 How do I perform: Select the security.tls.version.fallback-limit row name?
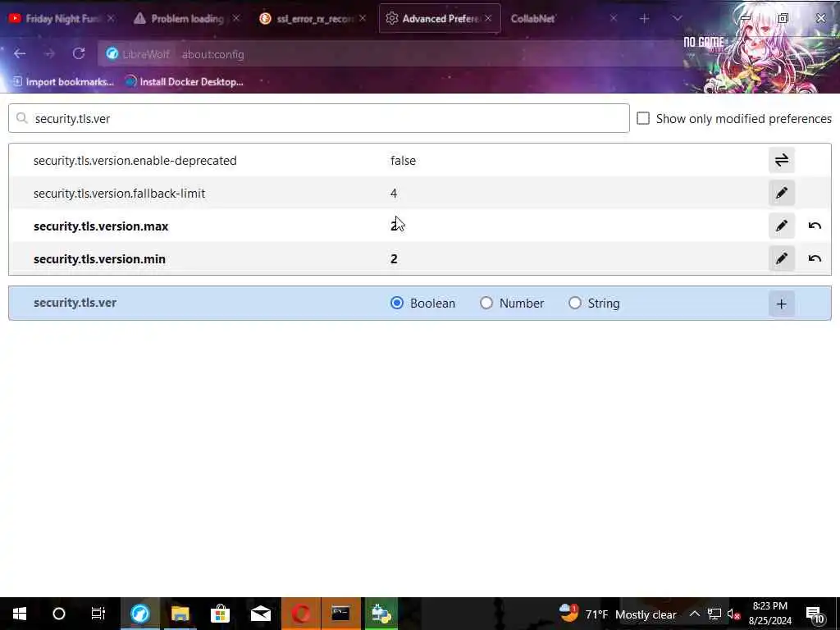[x=119, y=194]
